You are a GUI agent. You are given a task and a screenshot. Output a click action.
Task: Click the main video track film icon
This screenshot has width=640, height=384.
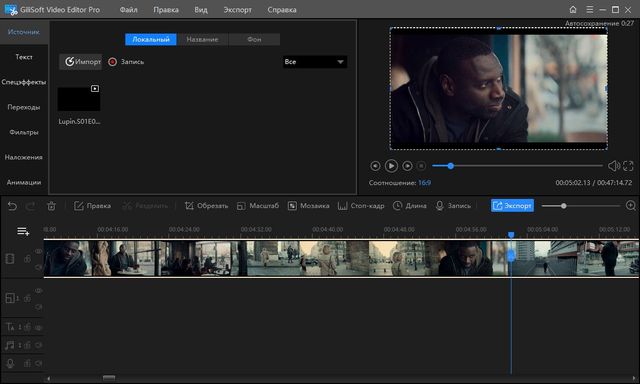[x=10, y=259]
